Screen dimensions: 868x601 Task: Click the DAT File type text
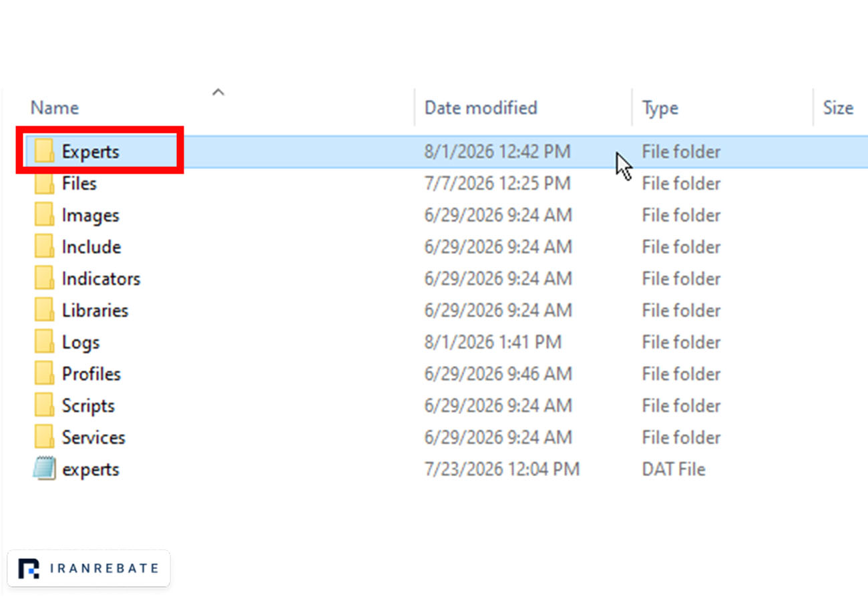click(x=674, y=469)
